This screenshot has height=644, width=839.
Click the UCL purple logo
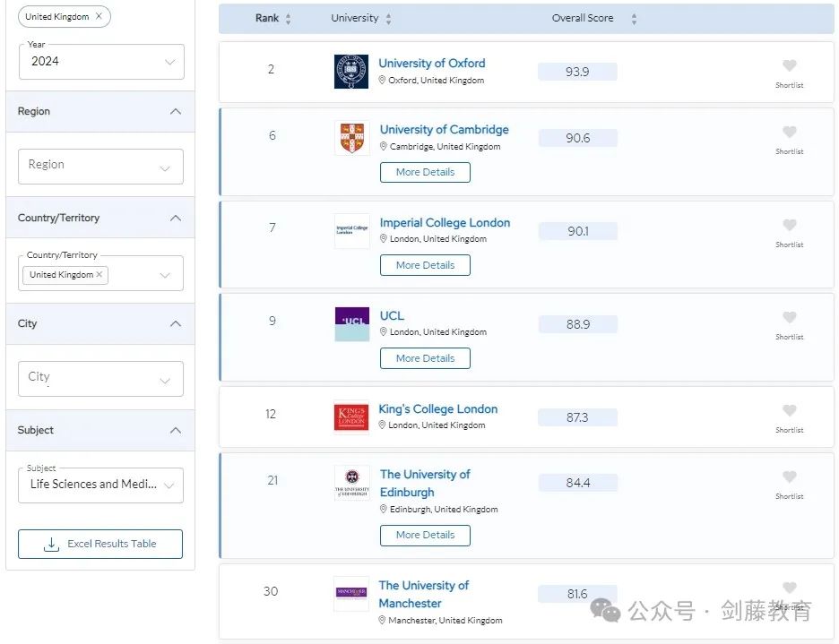tap(352, 324)
